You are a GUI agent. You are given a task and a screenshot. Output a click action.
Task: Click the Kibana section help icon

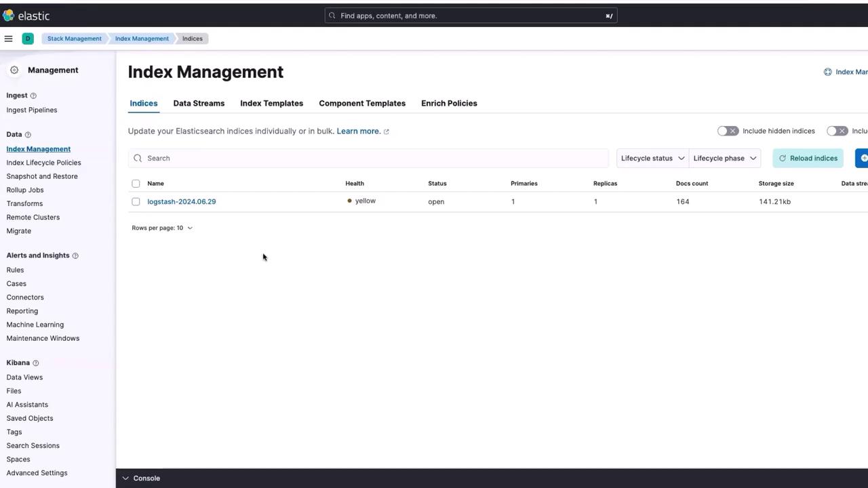click(36, 363)
